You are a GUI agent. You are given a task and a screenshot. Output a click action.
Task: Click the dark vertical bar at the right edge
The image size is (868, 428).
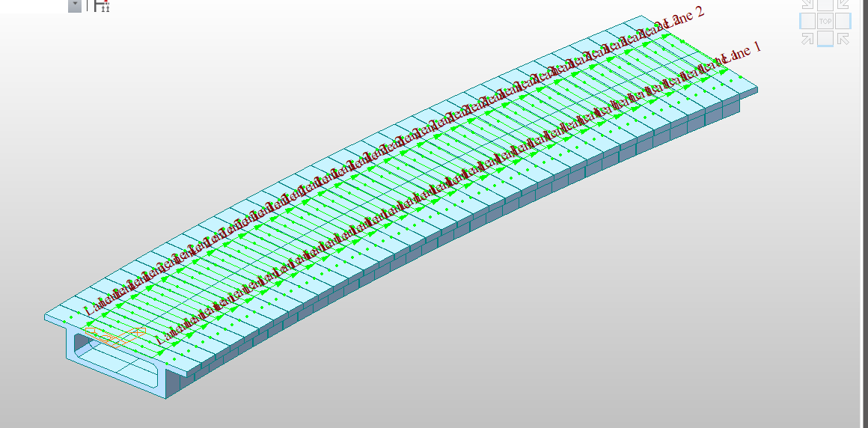click(x=858, y=224)
